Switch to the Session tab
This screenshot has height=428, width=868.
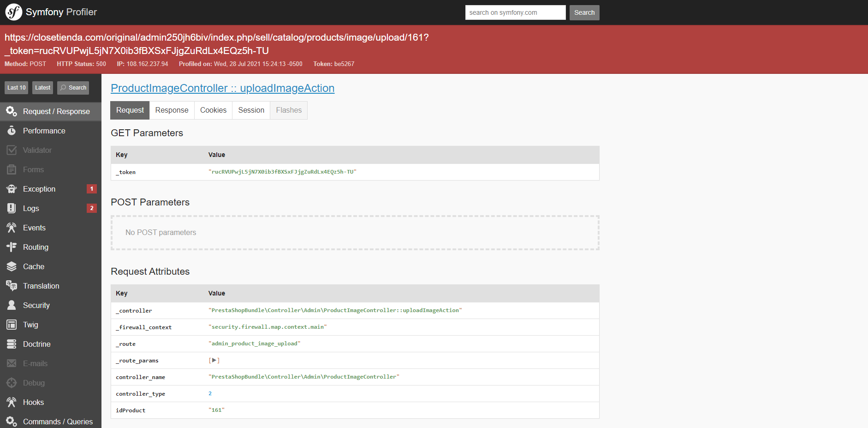[x=251, y=110]
